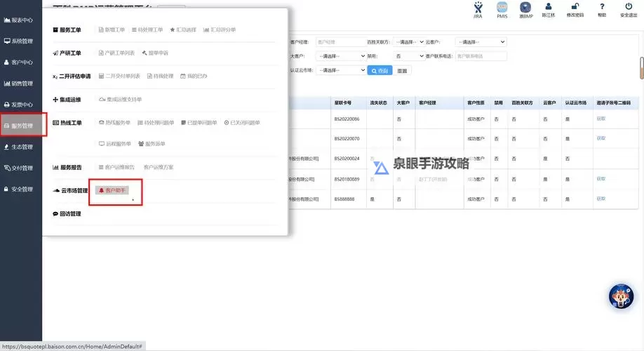Expand the 认证云市场 dropdown

click(340, 70)
